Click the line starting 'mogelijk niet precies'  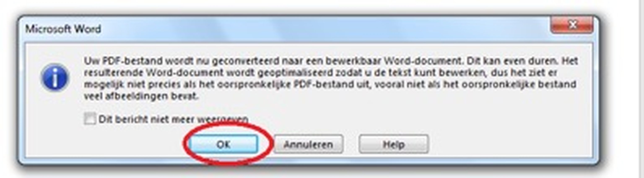330,84
